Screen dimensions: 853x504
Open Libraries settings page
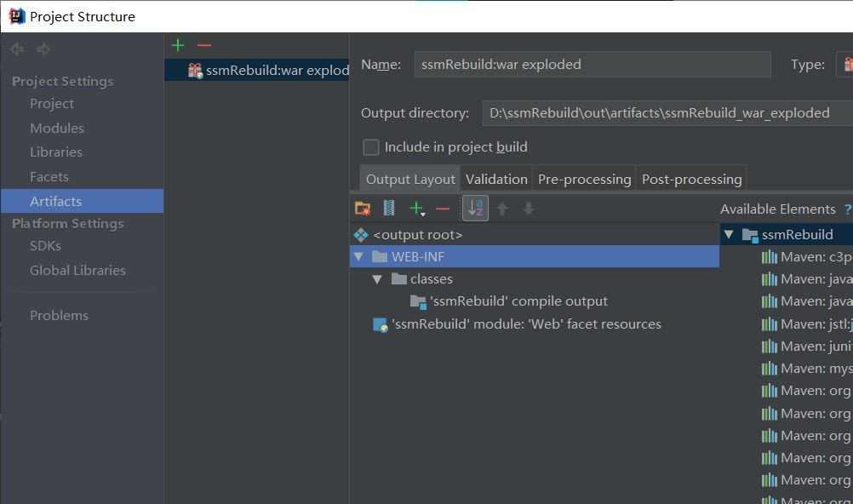pyautogui.click(x=56, y=152)
